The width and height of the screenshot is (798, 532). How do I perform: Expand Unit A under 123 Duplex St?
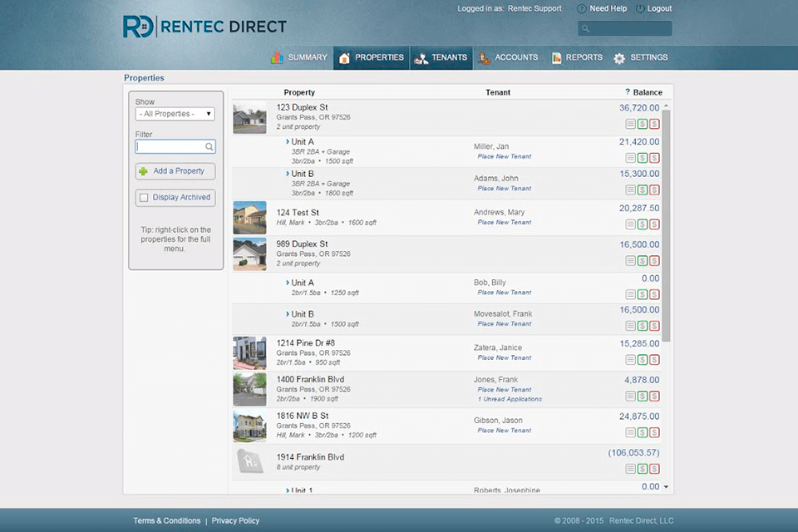click(x=288, y=142)
